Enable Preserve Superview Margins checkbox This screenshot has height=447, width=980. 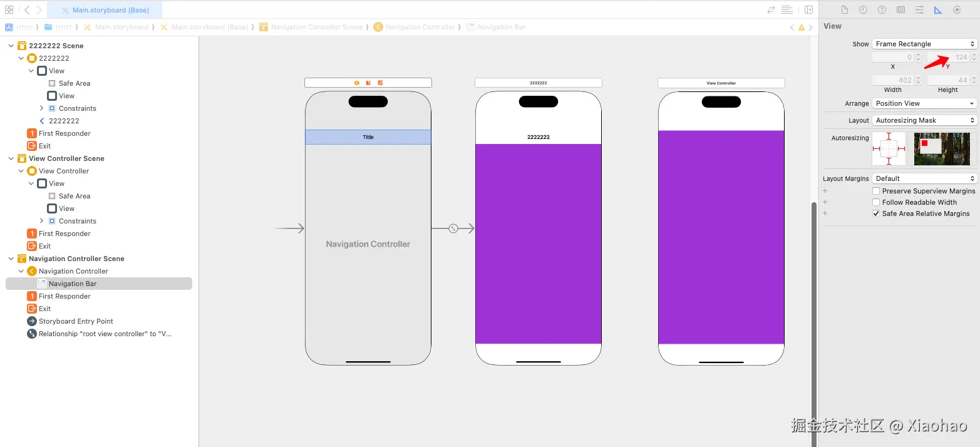tap(876, 191)
